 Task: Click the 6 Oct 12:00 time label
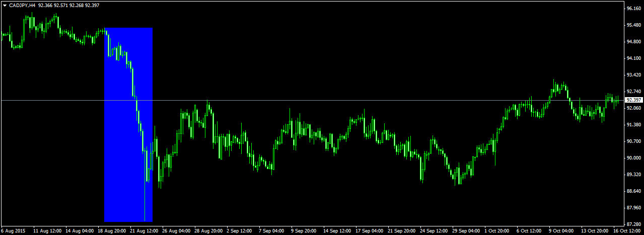coord(529,231)
